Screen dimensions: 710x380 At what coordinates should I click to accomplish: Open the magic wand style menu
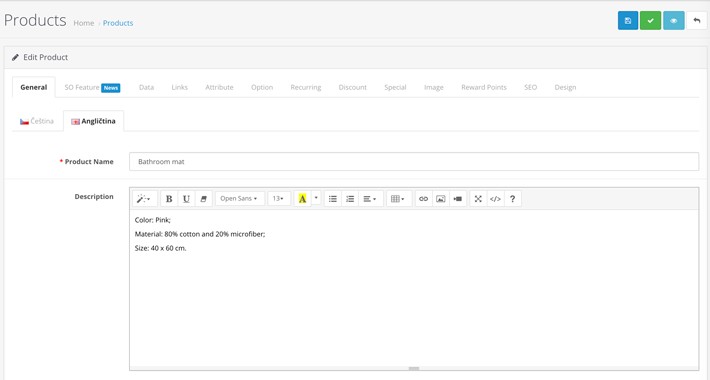(144, 198)
